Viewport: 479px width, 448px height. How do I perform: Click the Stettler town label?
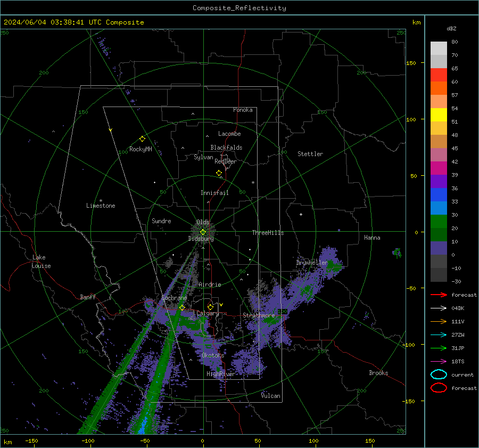point(310,154)
